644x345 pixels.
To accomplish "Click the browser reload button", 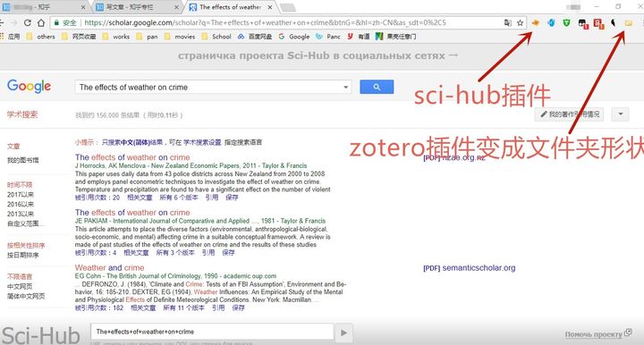I will 28,23.
